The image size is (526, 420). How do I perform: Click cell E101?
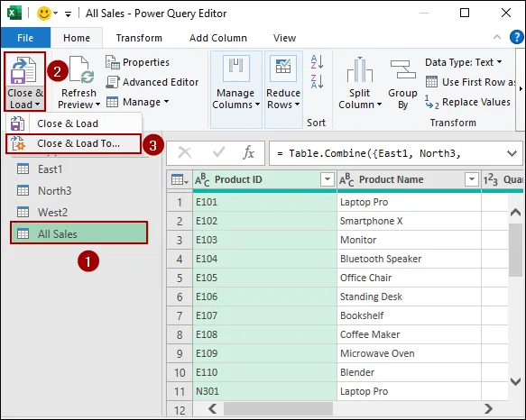click(x=264, y=202)
